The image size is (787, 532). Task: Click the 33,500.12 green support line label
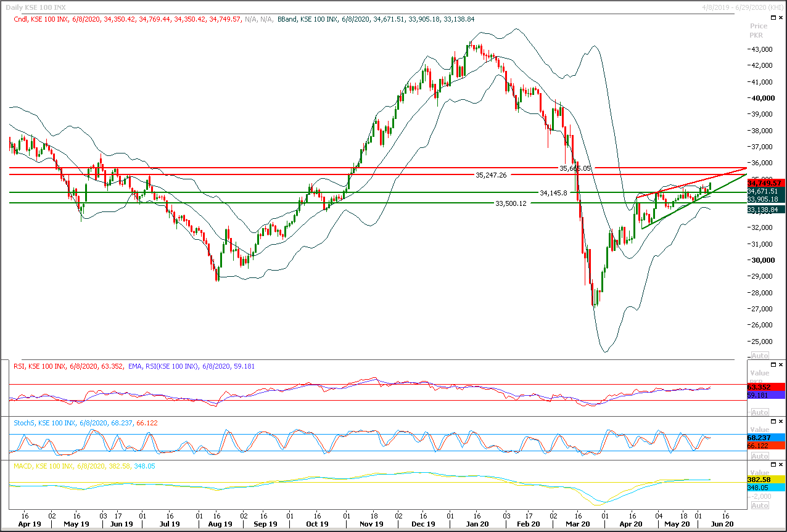(511, 203)
